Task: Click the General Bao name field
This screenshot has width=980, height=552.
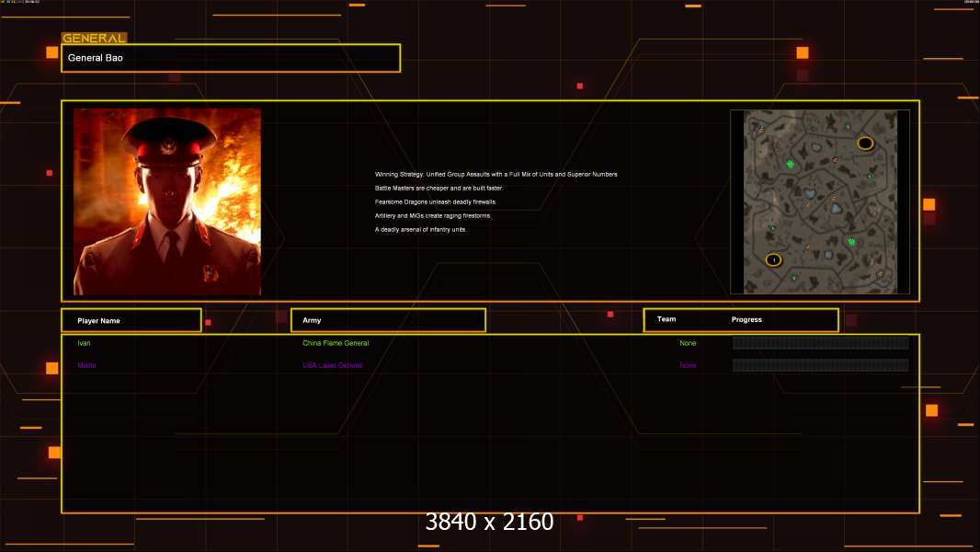Action: [x=231, y=58]
